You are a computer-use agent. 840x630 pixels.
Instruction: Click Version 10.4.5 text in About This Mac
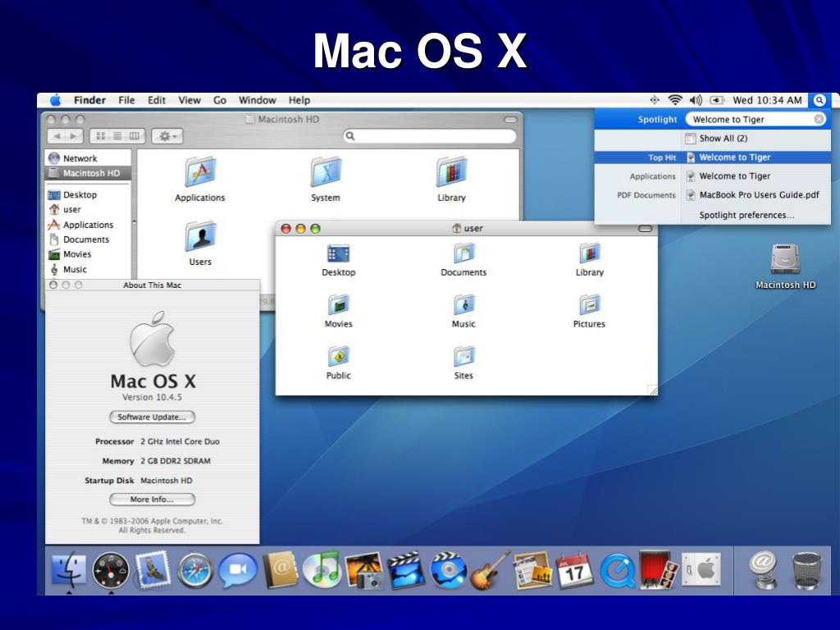[152, 397]
